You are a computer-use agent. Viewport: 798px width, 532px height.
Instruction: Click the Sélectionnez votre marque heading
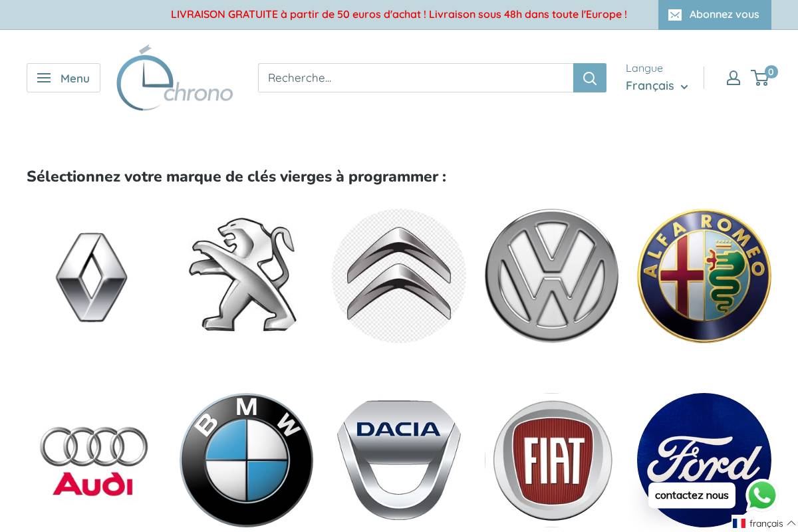236,176
